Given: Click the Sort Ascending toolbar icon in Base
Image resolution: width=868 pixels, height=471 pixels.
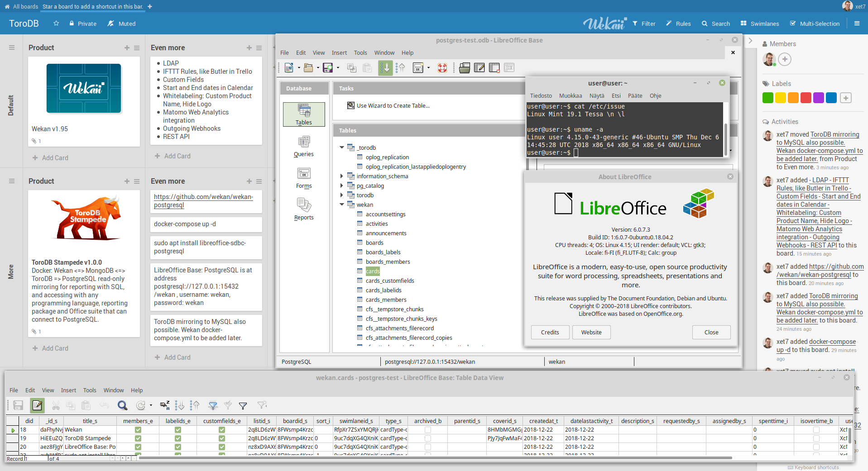Looking at the screenshot, I should [385, 68].
